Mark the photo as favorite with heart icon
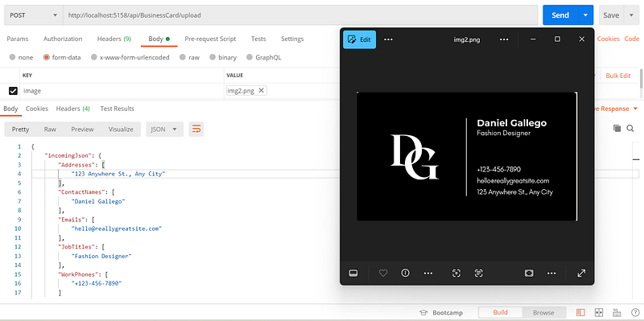This screenshot has height=321, width=644. (x=383, y=273)
